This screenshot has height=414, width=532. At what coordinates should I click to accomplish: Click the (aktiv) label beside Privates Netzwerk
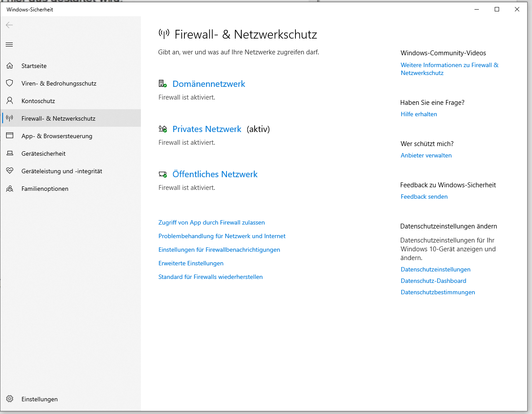[258, 129]
